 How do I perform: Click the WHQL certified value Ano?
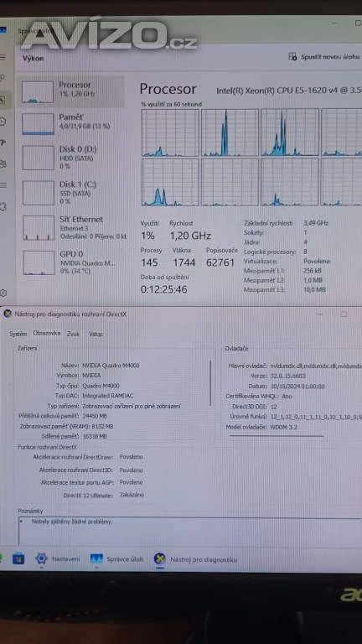286,397
